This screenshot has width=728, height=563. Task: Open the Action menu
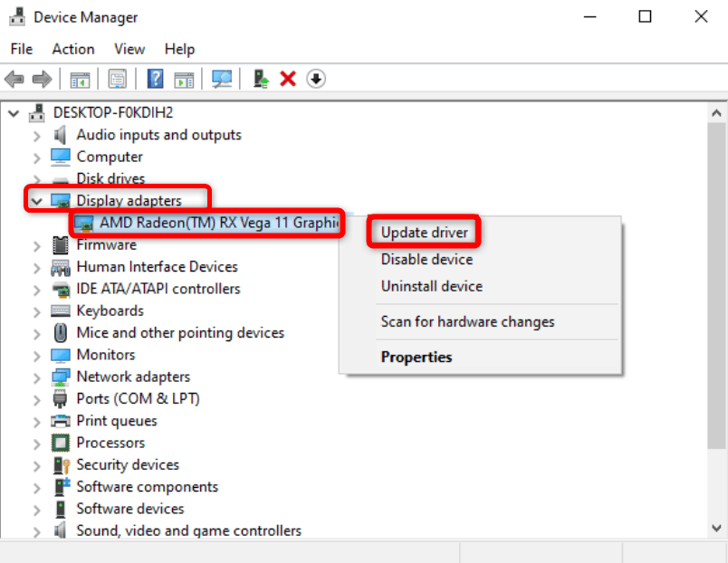pyautogui.click(x=72, y=49)
